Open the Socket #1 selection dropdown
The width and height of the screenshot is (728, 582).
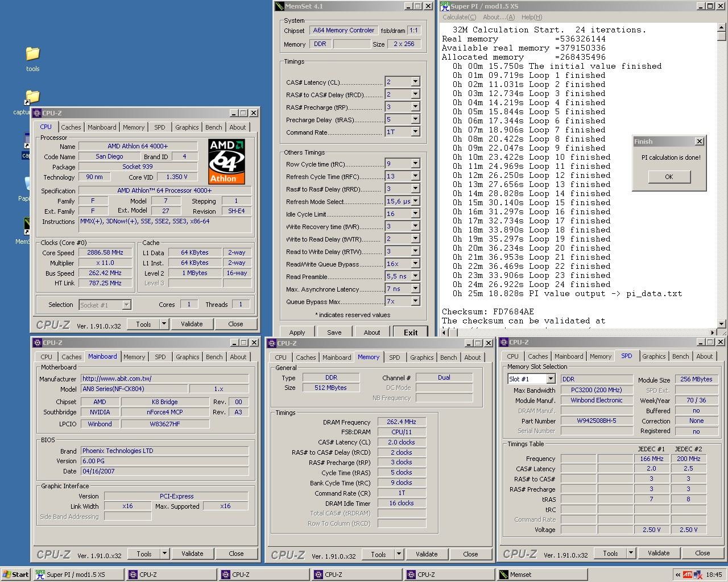coord(126,305)
